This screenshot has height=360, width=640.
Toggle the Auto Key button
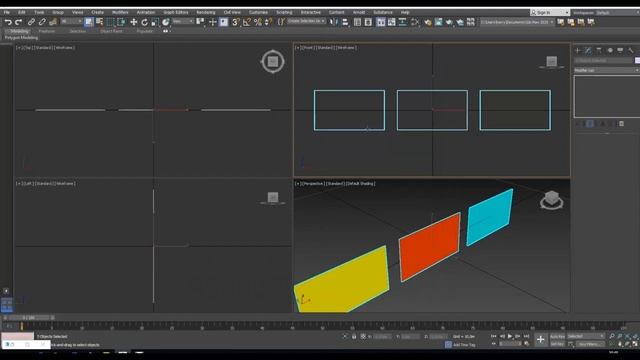[557, 336]
